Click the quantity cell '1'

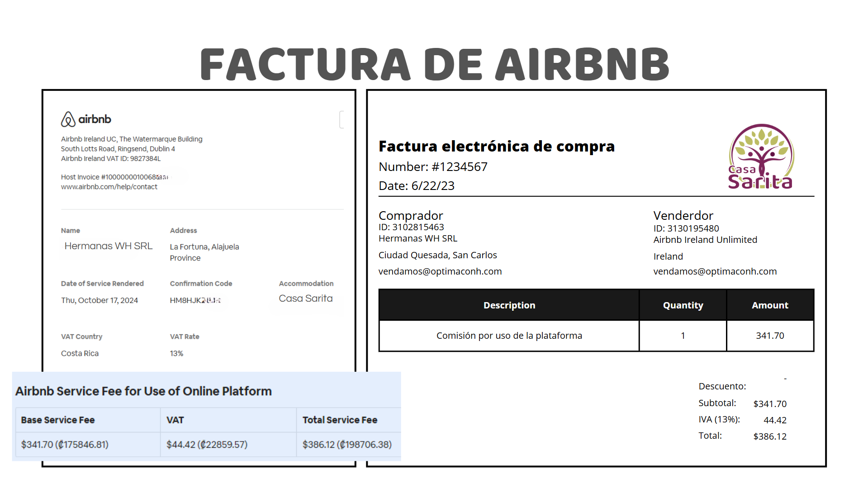(683, 336)
